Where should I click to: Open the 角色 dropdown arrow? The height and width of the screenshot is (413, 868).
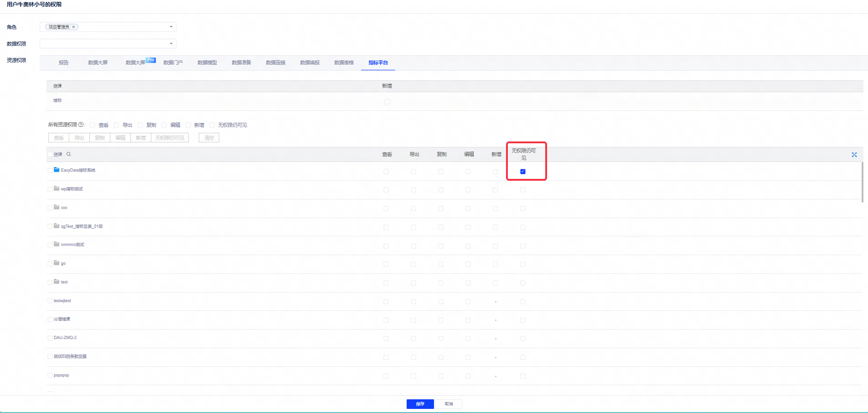[x=171, y=27]
